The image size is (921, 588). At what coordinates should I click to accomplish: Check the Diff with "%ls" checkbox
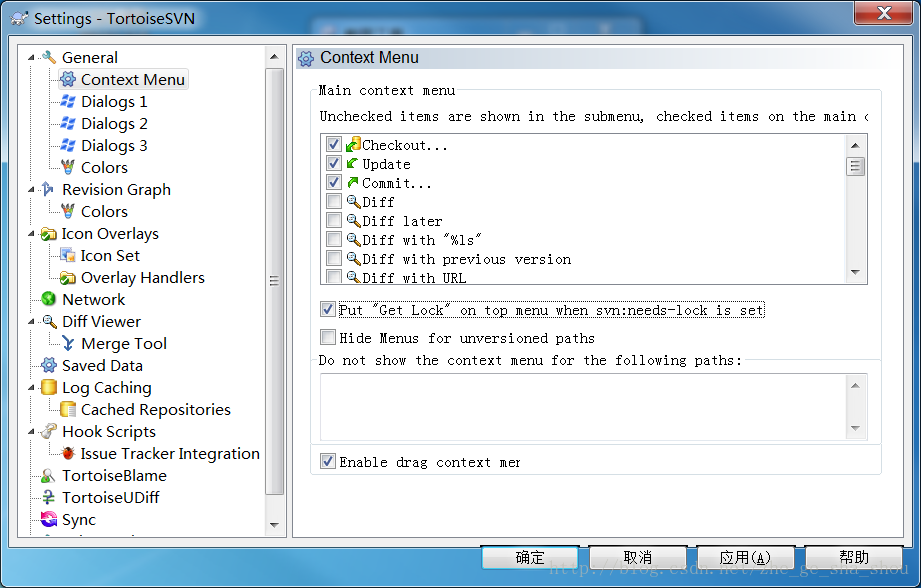point(334,240)
